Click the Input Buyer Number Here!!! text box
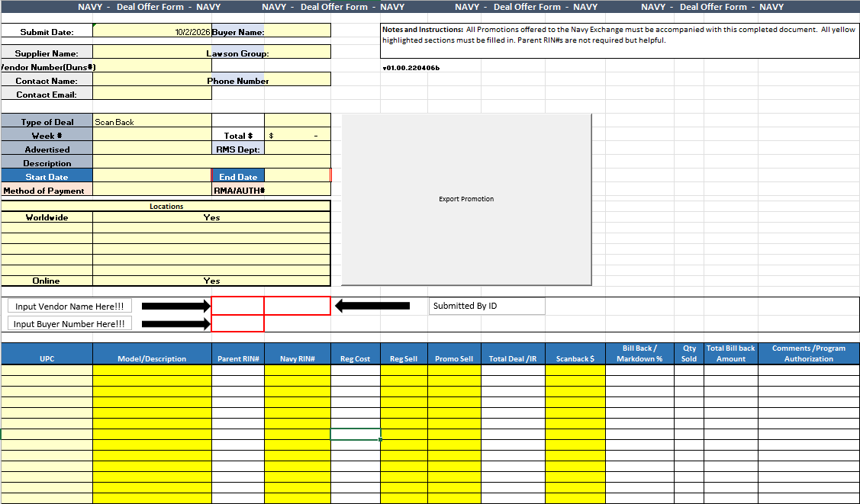The image size is (860, 504). click(69, 324)
